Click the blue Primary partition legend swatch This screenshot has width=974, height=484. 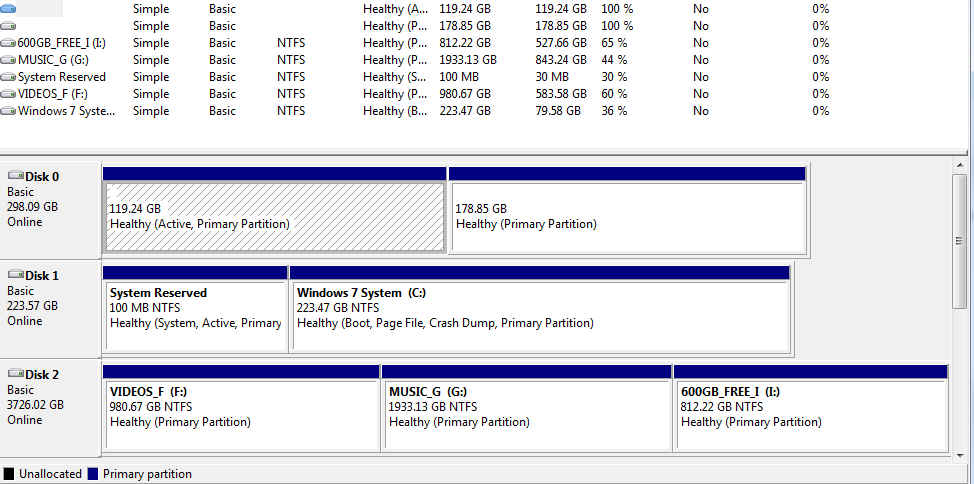pos(93,474)
